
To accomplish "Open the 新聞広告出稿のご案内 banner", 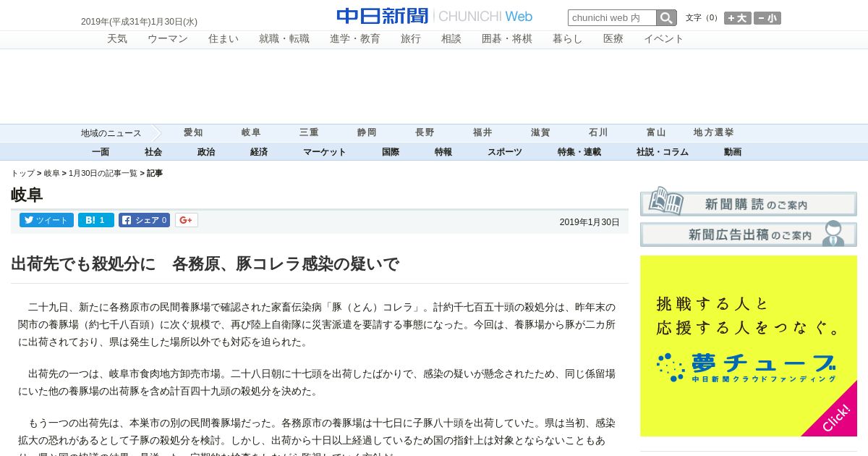I will (749, 233).
